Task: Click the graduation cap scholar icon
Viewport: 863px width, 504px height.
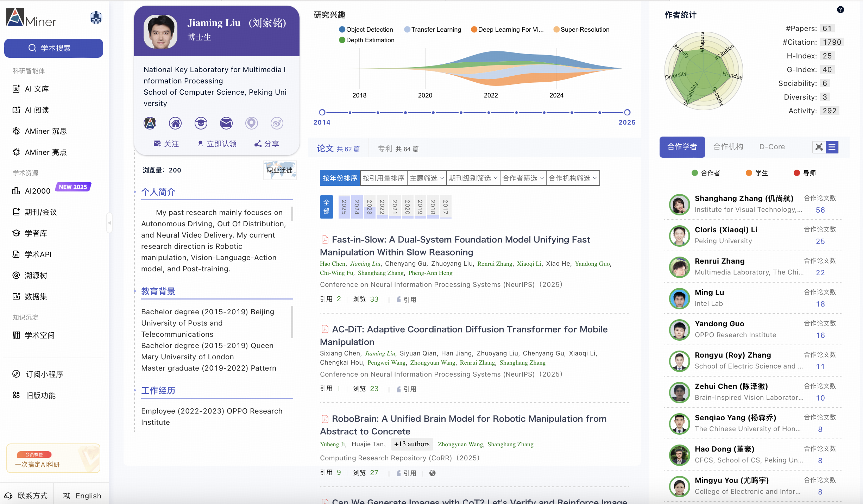Action: pyautogui.click(x=201, y=123)
